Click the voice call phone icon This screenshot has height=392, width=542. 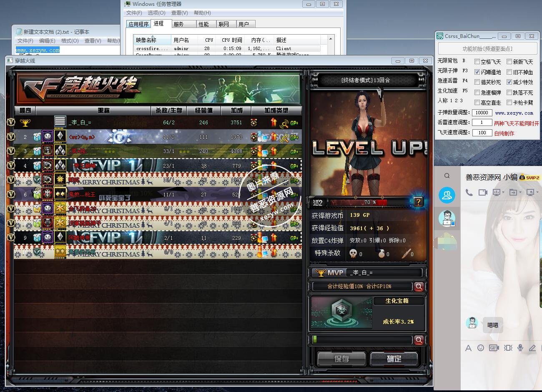(469, 192)
